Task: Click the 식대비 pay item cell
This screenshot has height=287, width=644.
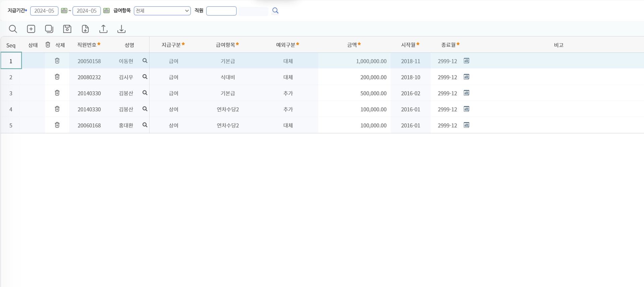Action: point(228,77)
